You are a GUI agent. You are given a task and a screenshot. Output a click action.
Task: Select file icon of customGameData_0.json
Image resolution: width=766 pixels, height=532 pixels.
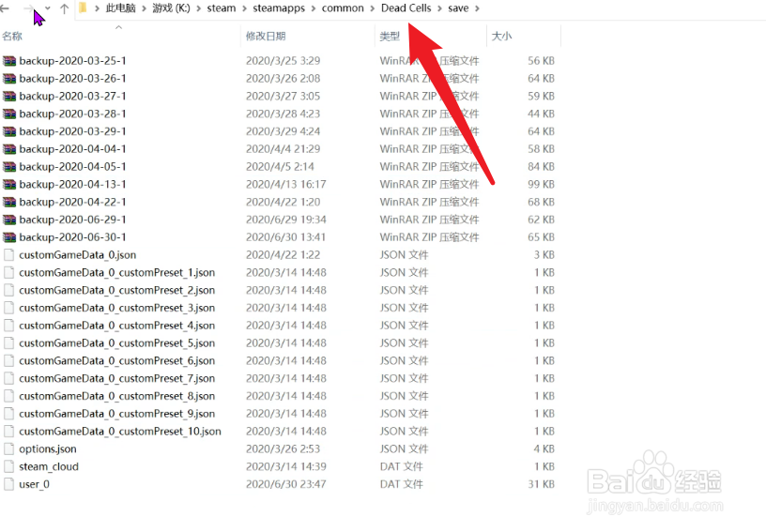click(x=8, y=255)
